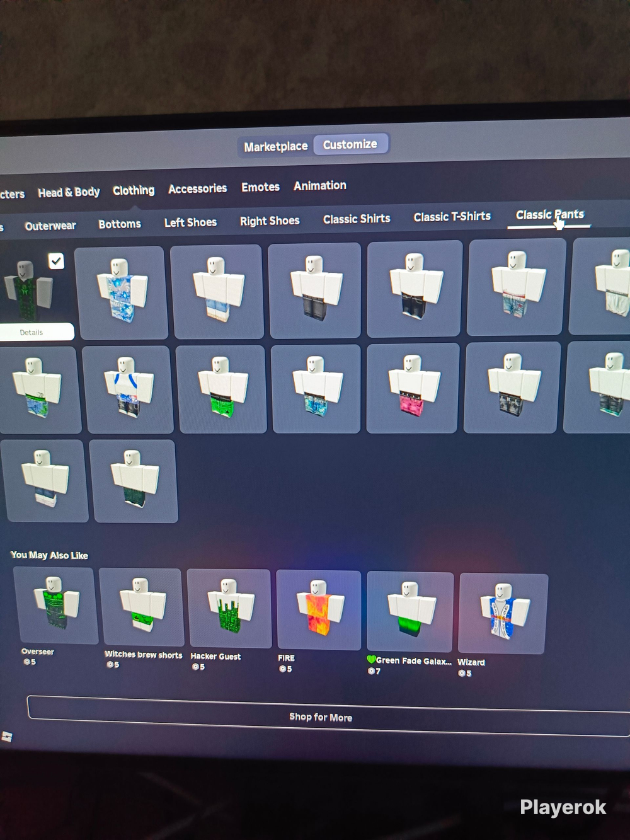Select the Right Shoes subcategory

[x=270, y=221]
